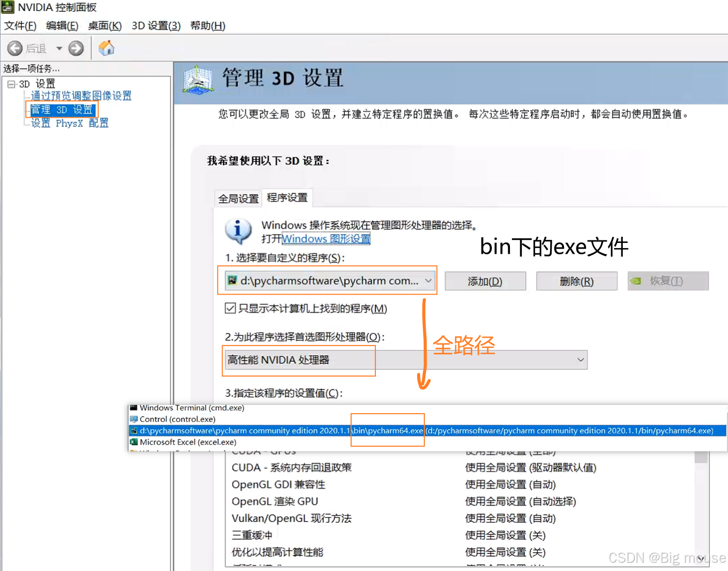
Task: Click the Windows Terminal list icon
Action: tap(134, 407)
